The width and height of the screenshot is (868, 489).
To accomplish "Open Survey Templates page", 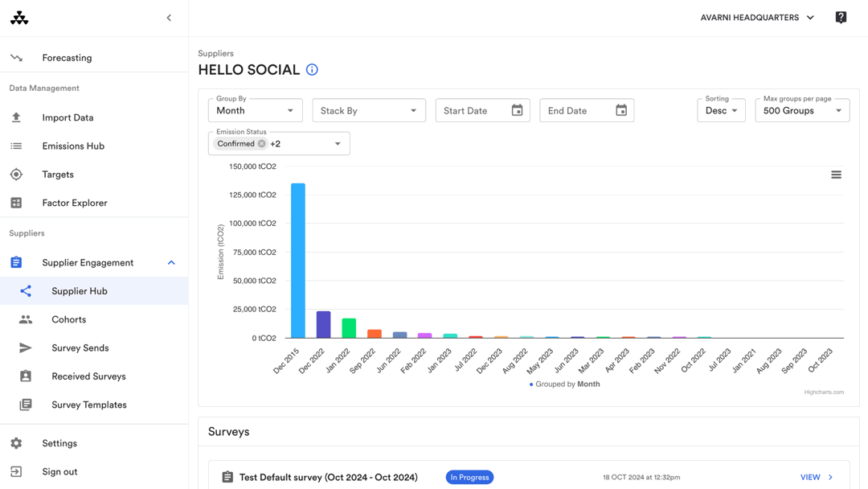I will click(x=89, y=405).
